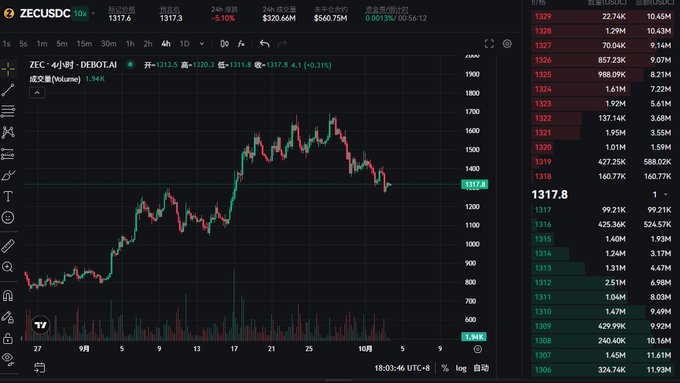Open the candlestick chart type menu
Screen dimensions: 680x383
tap(224, 44)
